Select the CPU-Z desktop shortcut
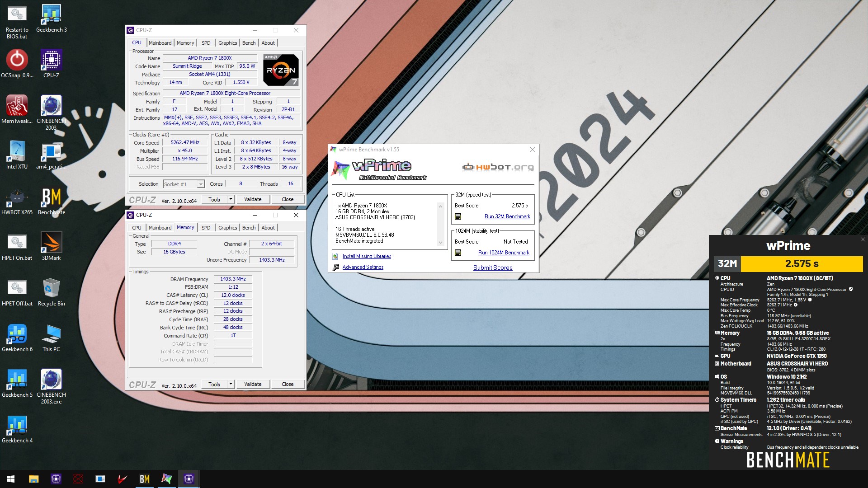The width and height of the screenshot is (868, 488). [51, 64]
